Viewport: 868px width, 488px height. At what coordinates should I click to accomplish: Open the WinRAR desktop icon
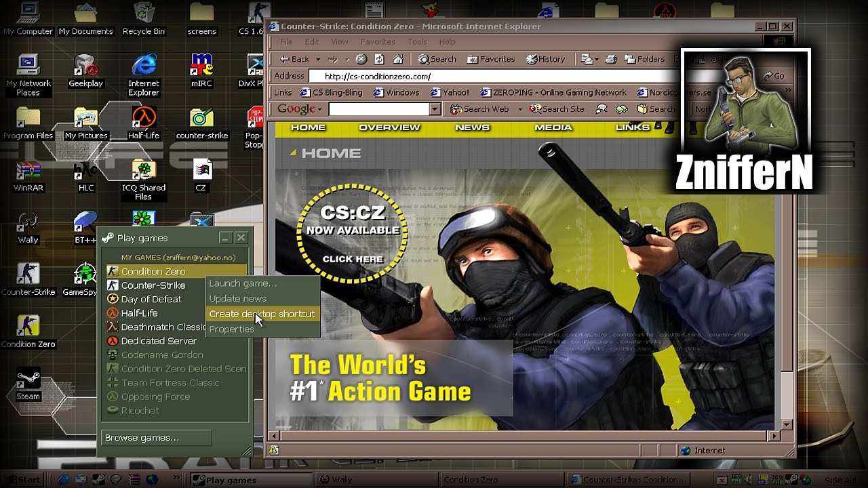click(28, 176)
